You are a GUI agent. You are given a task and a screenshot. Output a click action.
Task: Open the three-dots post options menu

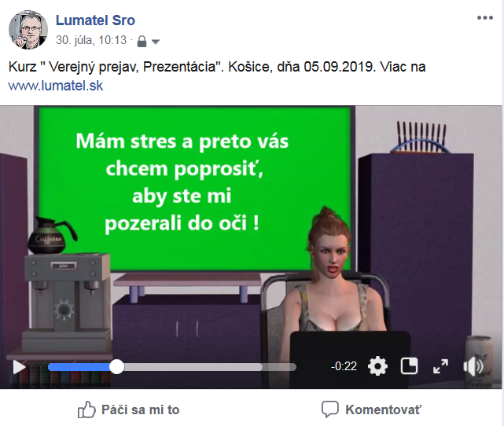pos(485,18)
